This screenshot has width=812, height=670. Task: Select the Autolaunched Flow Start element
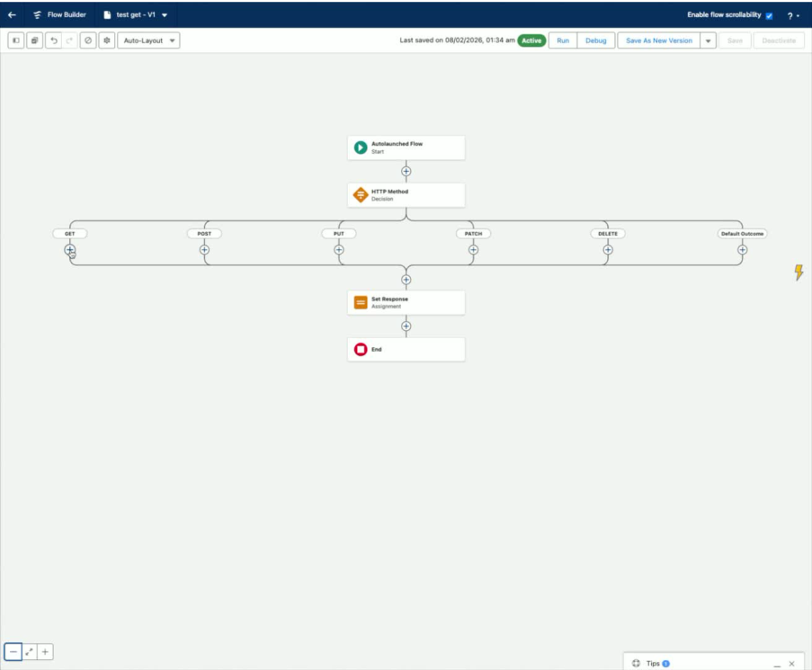406,147
